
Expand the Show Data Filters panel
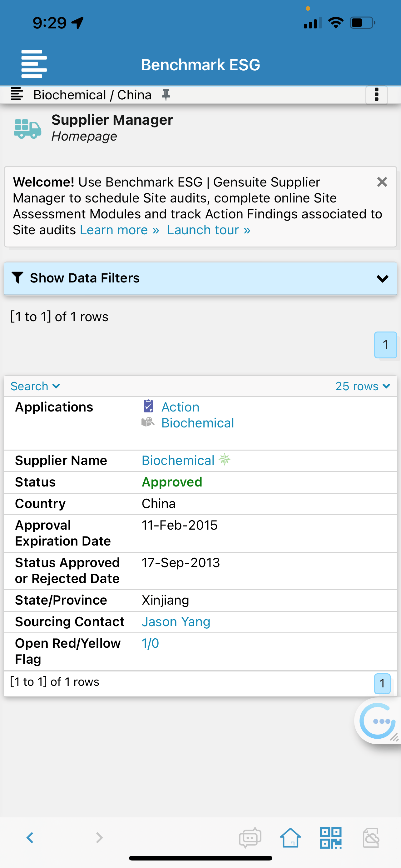[200, 278]
